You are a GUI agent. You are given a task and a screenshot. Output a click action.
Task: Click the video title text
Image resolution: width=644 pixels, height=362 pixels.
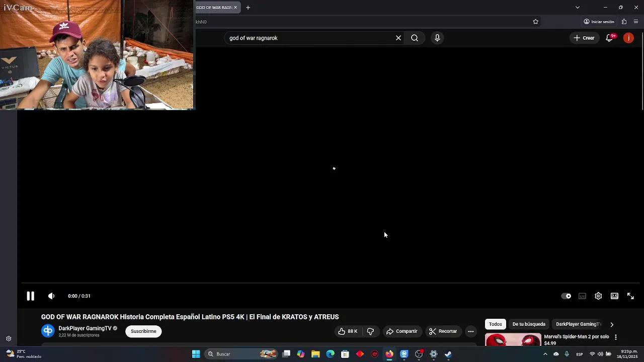(190, 317)
